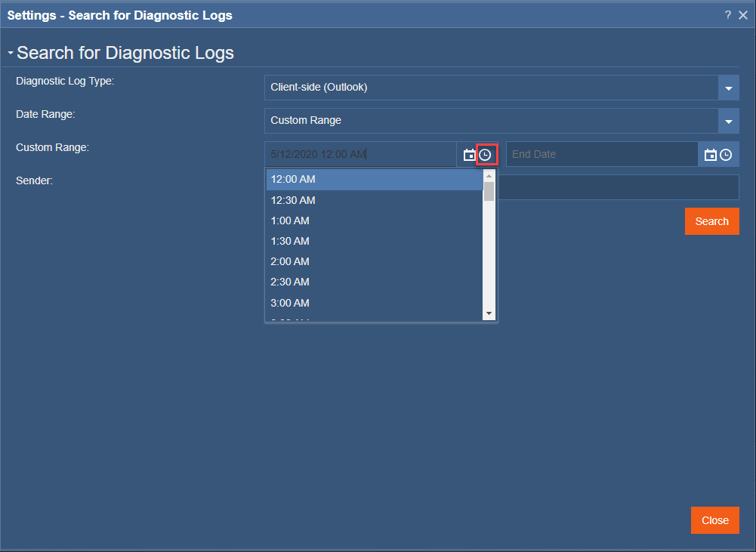Select 12:30 AM from the time list
Screen dimensions: 756x552
340,199
